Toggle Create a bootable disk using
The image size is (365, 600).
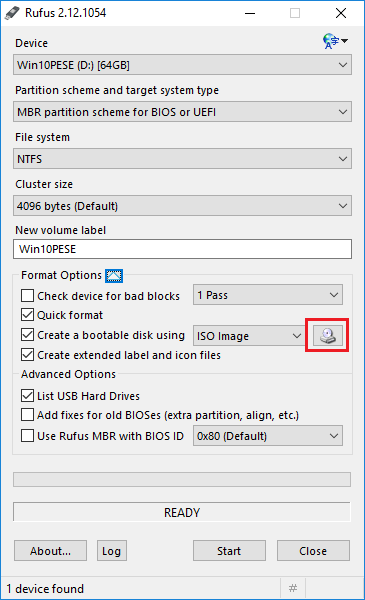click(x=27, y=335)
